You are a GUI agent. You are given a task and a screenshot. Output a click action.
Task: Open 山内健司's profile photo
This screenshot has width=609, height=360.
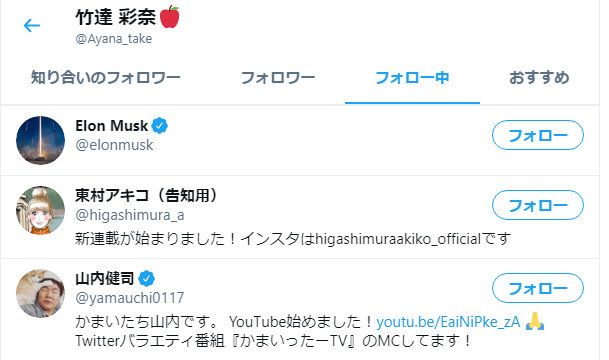tap(40, 294)
